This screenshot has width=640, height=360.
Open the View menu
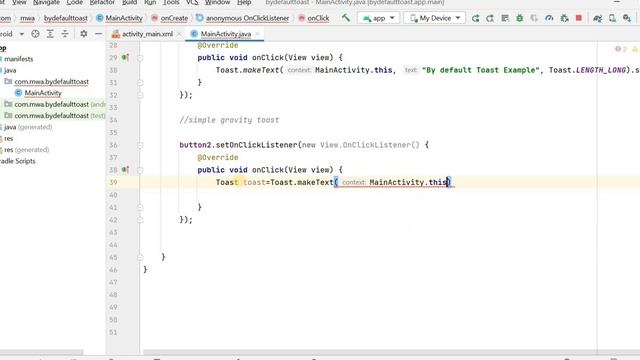tap(19, 2)
